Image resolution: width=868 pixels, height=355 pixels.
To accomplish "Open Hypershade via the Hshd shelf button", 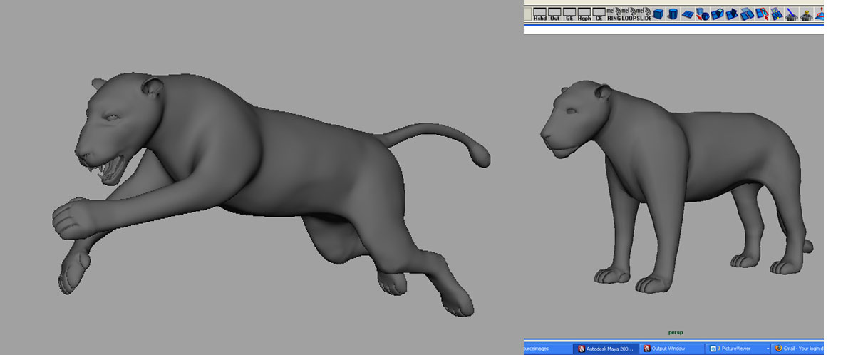I will coord(540,14).
